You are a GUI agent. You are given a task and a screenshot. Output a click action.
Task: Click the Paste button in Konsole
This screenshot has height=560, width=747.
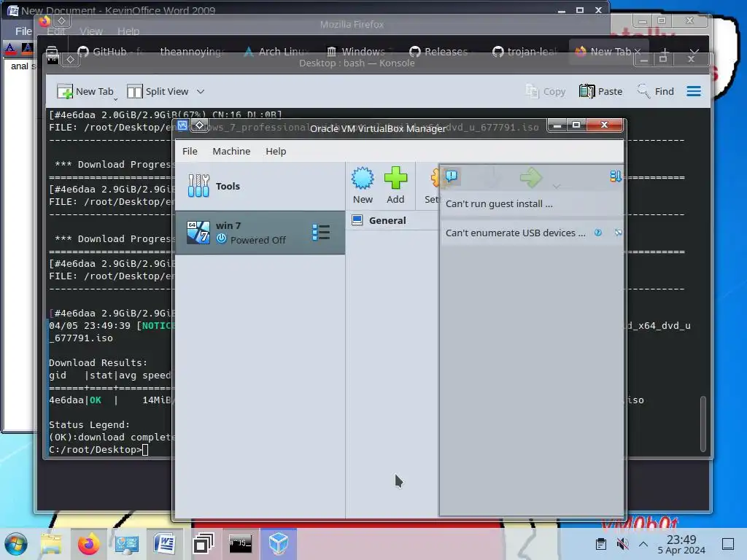(x=601, y=91)
